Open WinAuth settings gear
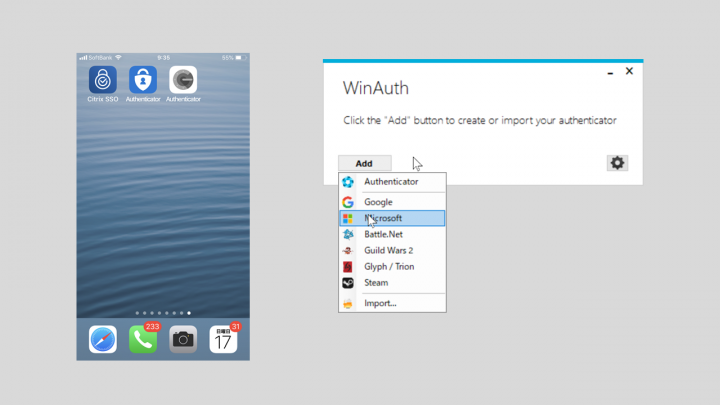 (617, 163)
